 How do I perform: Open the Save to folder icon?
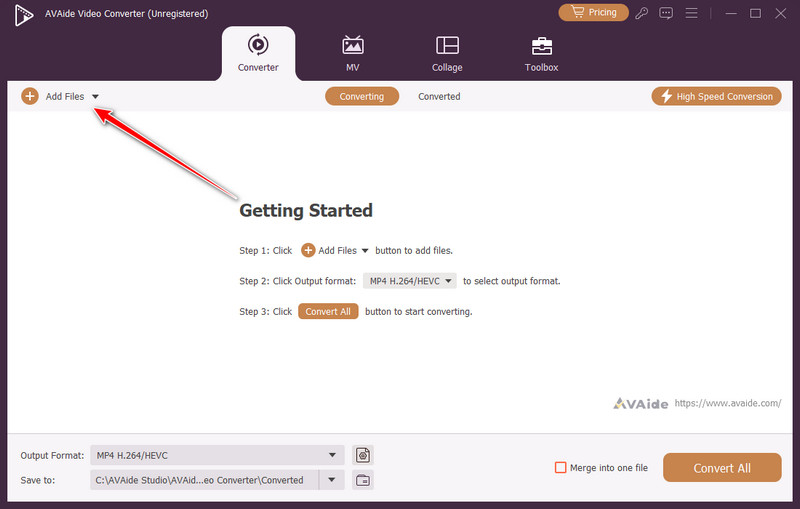363,480
